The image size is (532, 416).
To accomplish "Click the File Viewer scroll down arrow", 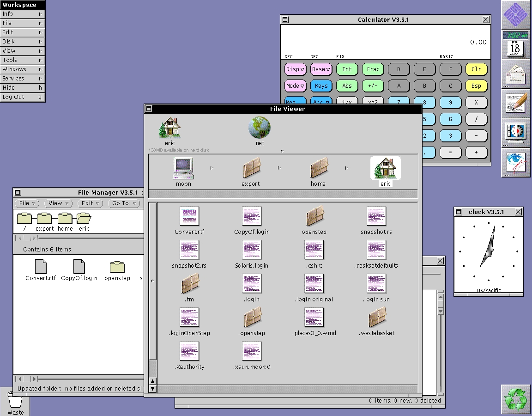I will [x=153, y=389].
